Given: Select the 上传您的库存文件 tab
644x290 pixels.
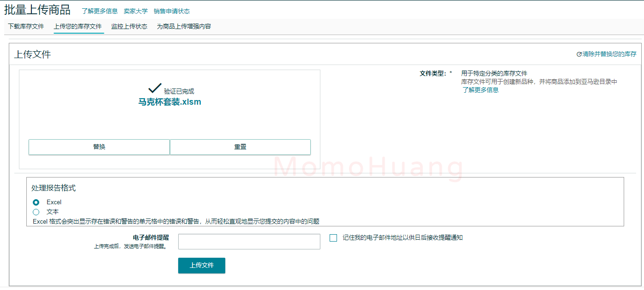Looking at the screenshot, I should 78,27.
